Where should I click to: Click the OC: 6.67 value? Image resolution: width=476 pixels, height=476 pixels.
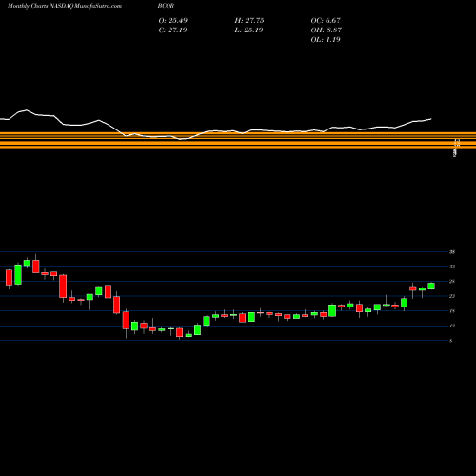[326, 20]
